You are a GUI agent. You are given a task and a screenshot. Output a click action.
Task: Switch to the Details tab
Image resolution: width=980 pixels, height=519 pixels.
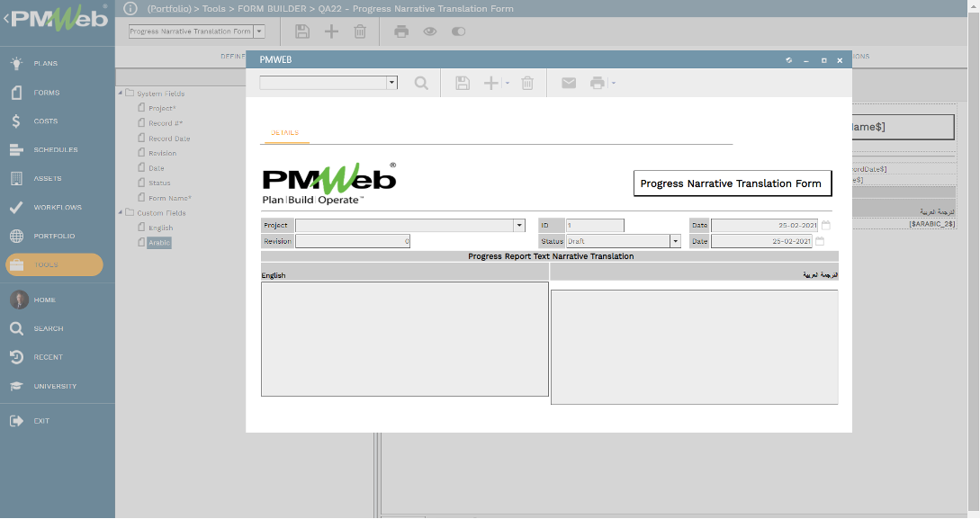point(285,132)
